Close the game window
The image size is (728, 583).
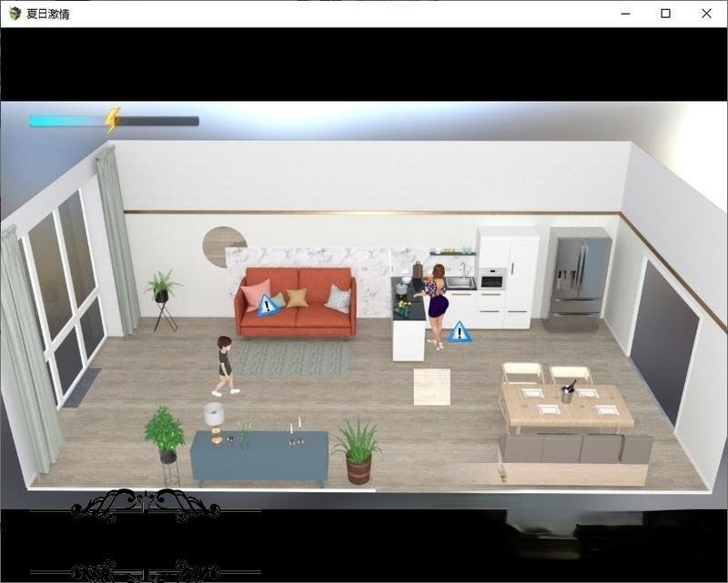(x=706, y=14)
